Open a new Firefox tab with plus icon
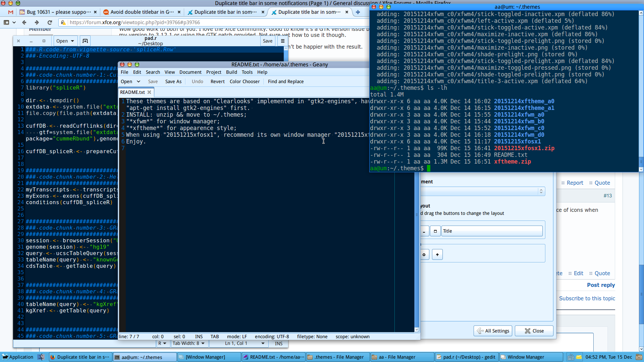 pyautogui.click(x=358, y=12)
